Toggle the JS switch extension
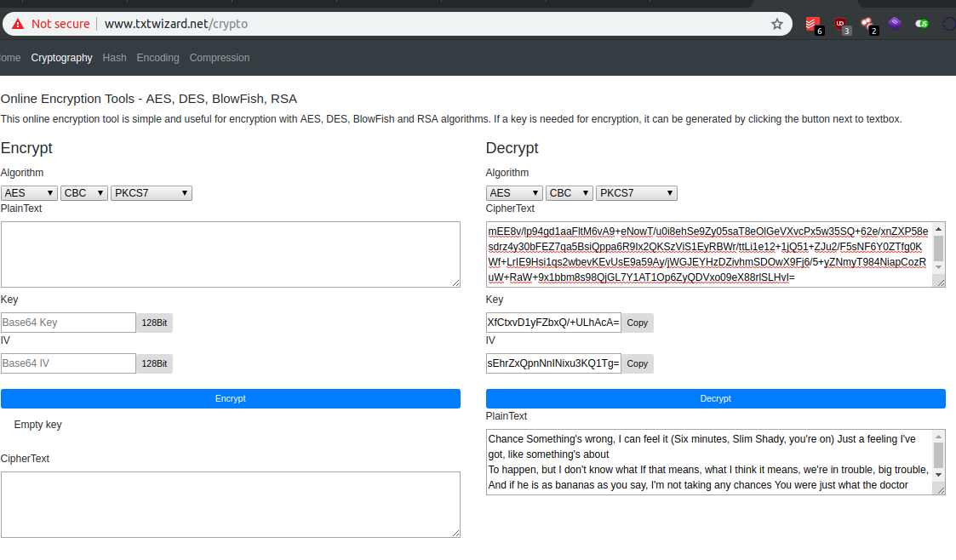 pos(922,24)
